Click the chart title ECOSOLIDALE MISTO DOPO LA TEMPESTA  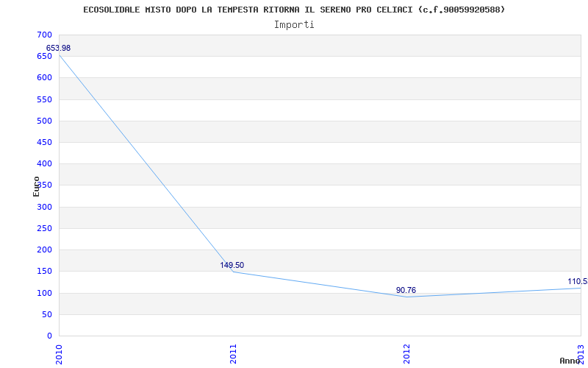click(x=294, y=10)
